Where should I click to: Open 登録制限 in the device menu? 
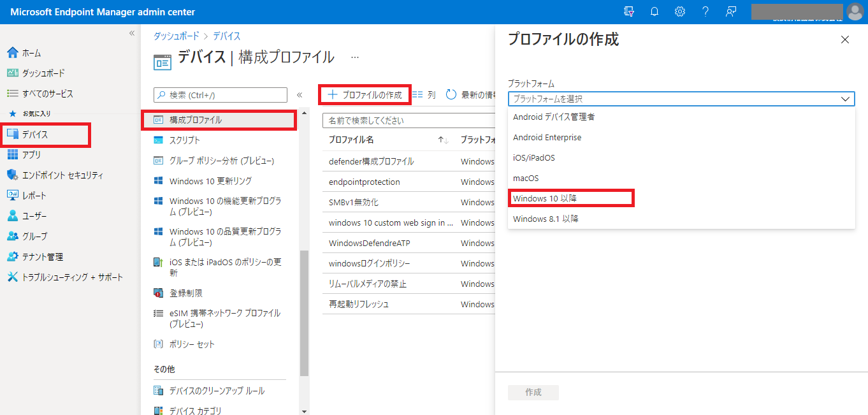tap(186, 293)
